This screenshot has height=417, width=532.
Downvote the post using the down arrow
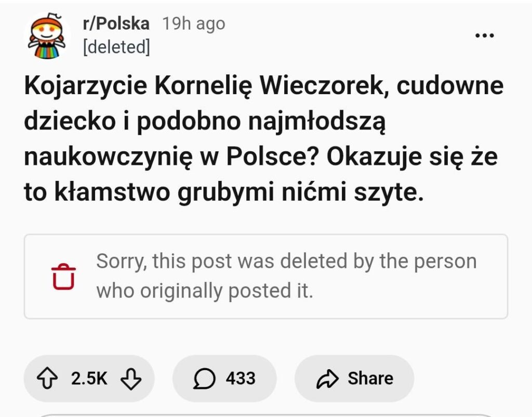pyautogui.click(x=131, y=379)
